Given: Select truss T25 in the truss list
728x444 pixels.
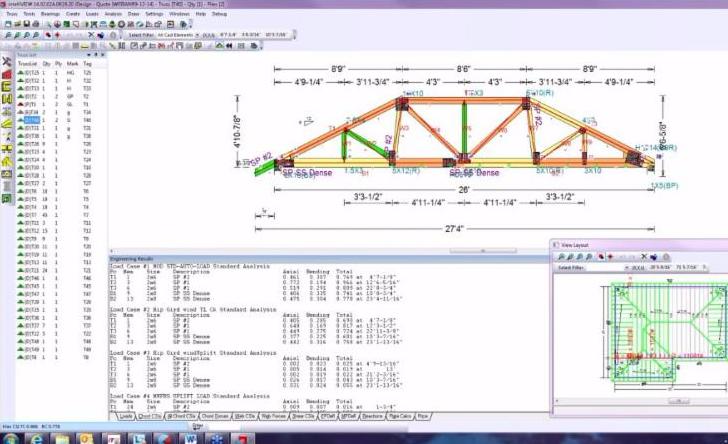Looking at the screenshot, I should pyautogui.click(x=32, y=73).
